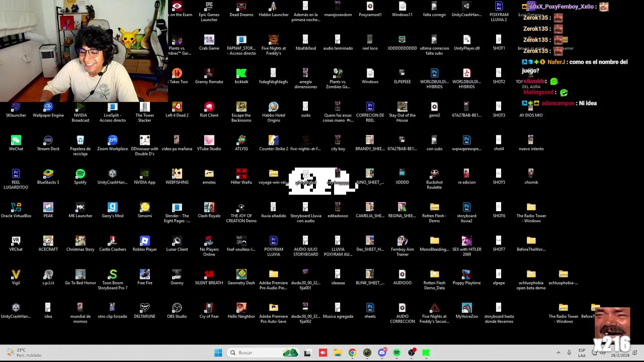The width and height of the screenshot is (644, 362).
Task: Open File Explorer from the taskbar
Action: click(338, 353)
